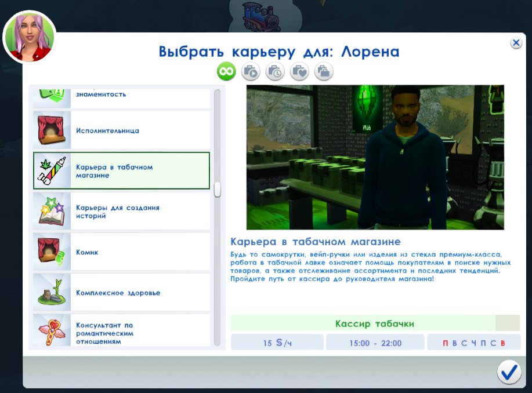Choose the Консультант по романтическим отношениям row
The image size is (532, 393).
click(121, 330)
